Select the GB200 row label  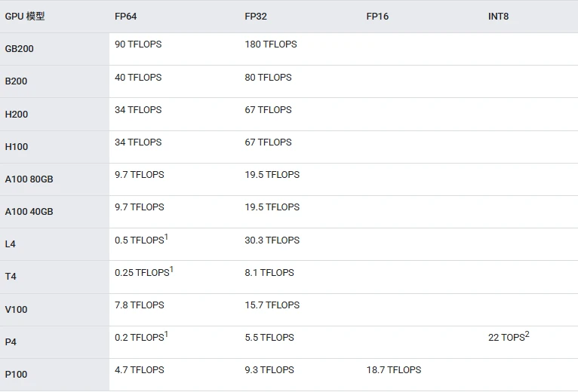(x=20, y=49)
